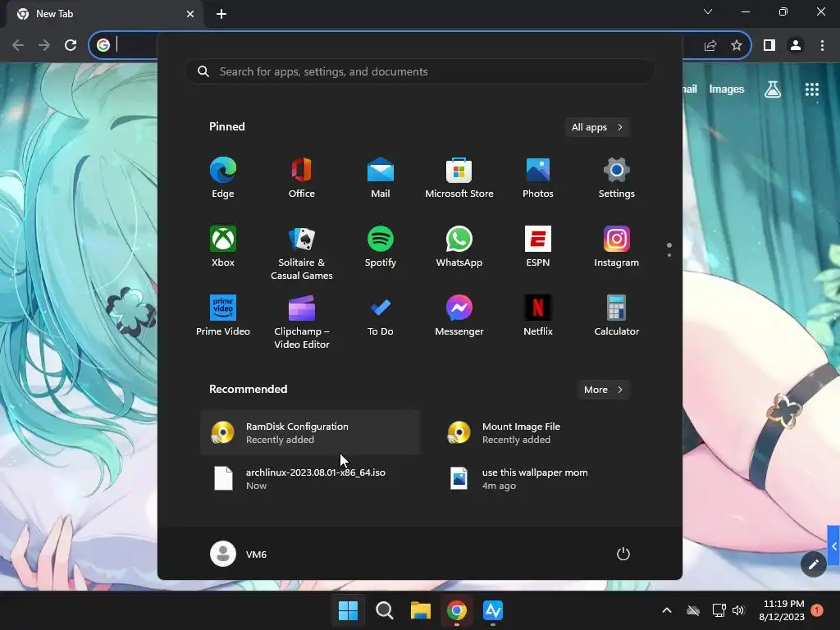Click the cloud sync tray icon
Screen dimensions: 840x630
[x=693, y=610]
